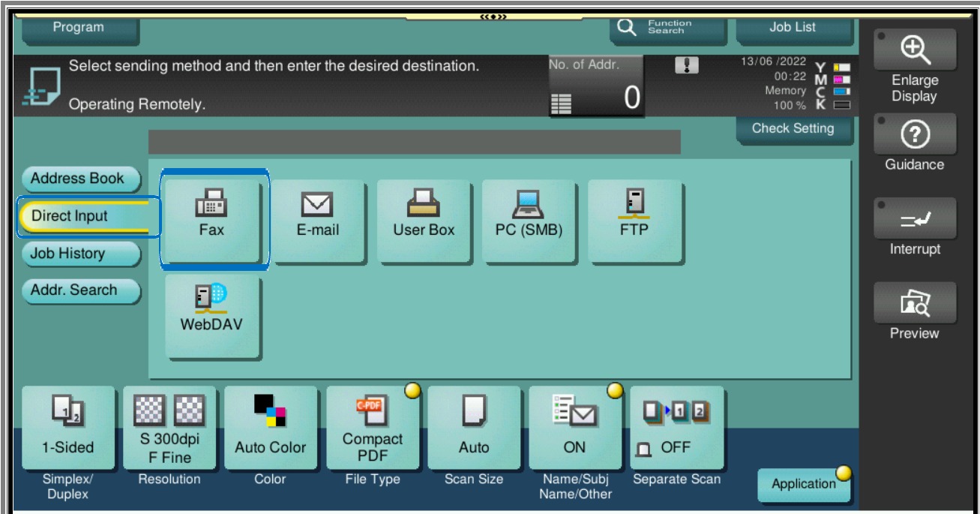Open the scan Preview

coord(914,303)
